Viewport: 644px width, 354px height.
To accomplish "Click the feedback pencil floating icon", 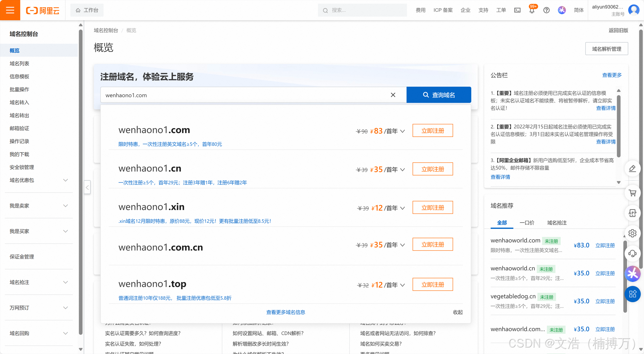I will (633, 168).
